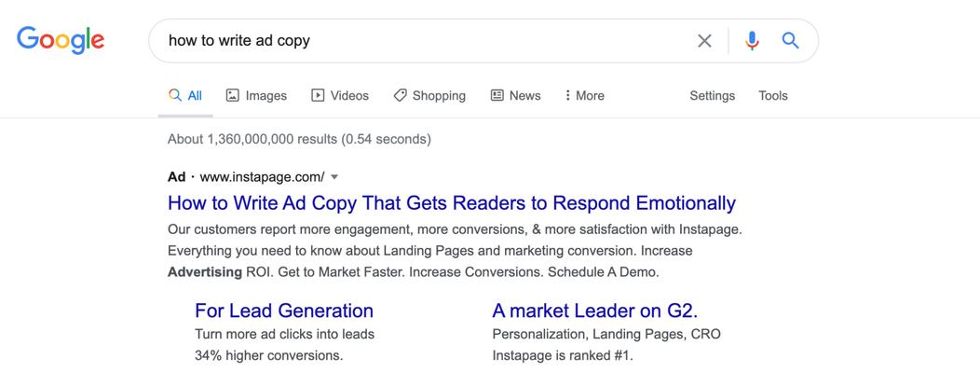Open the "For Lead Generation" sitelink
Image resolution: width=980 pixels, height=373 pixels.
(x=284, y=311)
